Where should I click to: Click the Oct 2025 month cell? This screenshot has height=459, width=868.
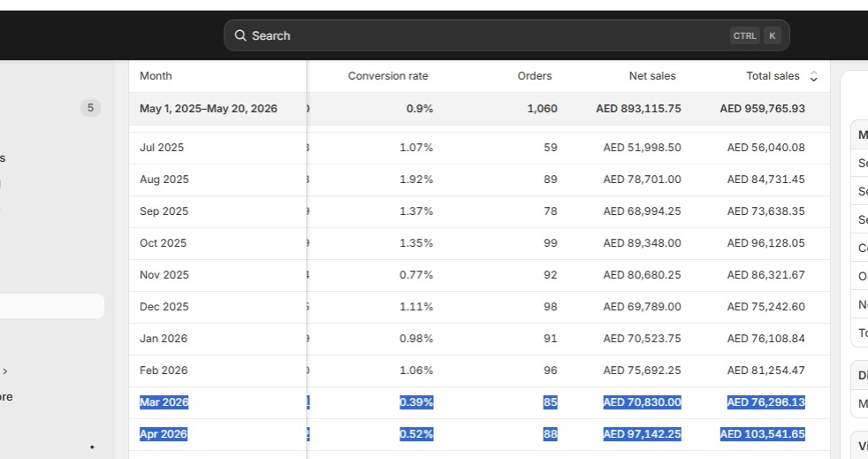163,243
